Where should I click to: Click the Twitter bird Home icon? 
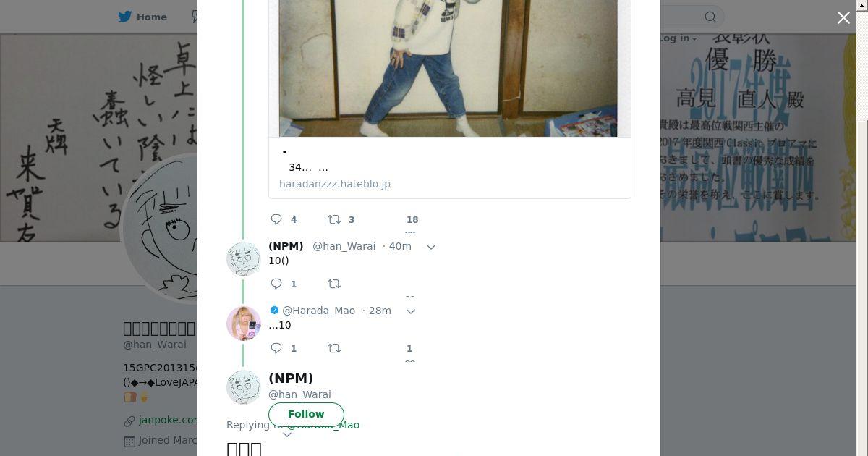[x=126, y=17]
